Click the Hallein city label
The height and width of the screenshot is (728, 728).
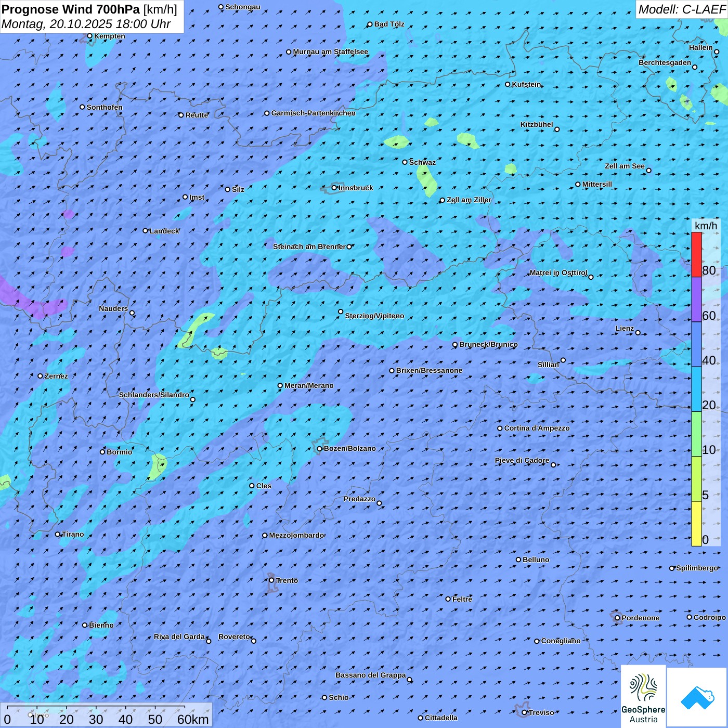click(700, 47)
